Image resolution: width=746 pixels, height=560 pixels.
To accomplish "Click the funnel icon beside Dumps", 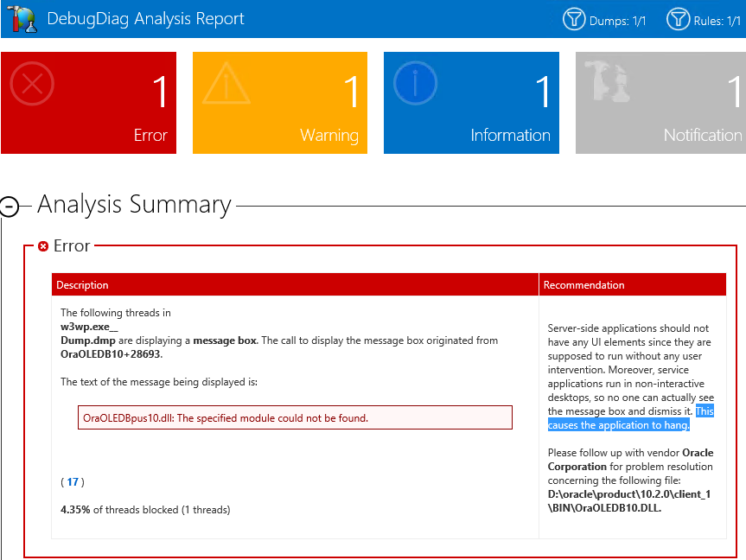I will click(x=575, y=19).
